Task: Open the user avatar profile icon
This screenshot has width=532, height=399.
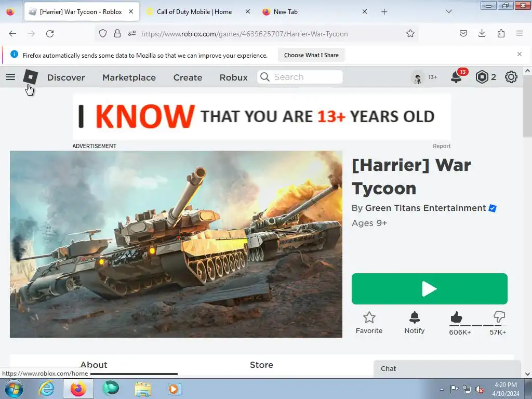Action: (418, 77)
